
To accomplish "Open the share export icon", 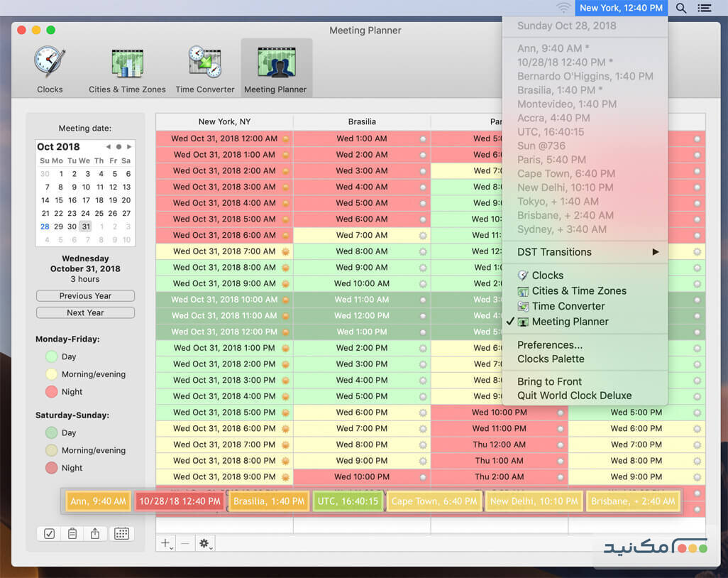I will (95, 533).
